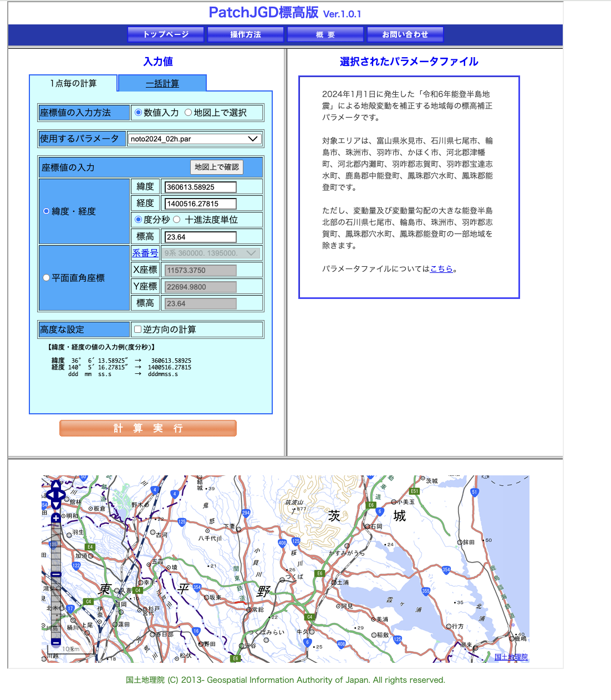
Task: Open the 操作方法 menu item
Action: tap(246, 34)
